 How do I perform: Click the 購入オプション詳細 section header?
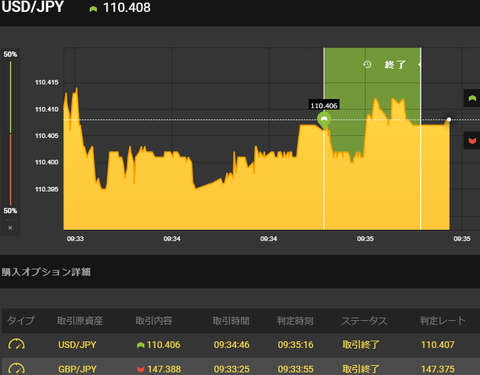point(46,272)
